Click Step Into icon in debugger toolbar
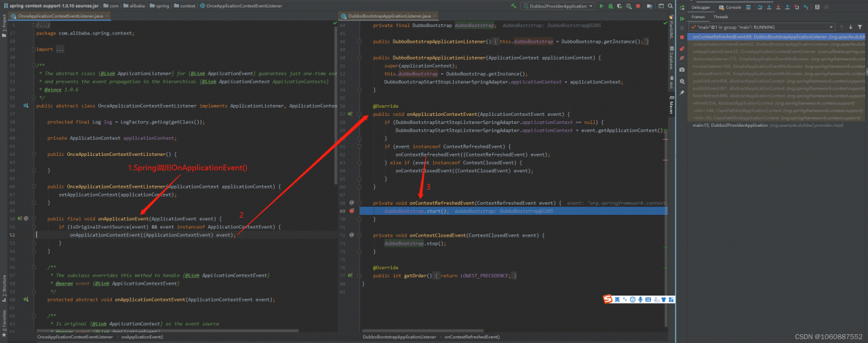 pyautogui.click(x=769, y=7)
